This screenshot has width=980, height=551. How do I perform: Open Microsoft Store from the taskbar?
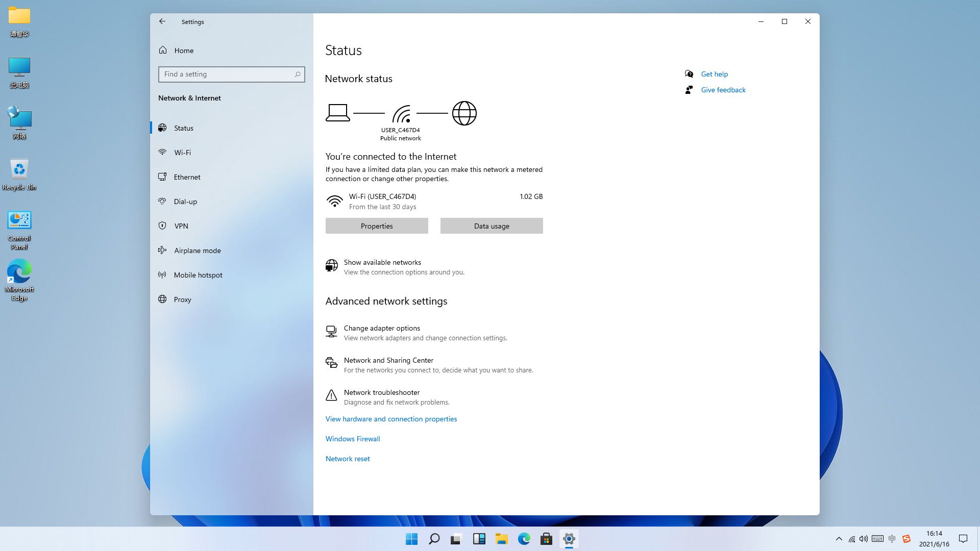tap(546, 539)
